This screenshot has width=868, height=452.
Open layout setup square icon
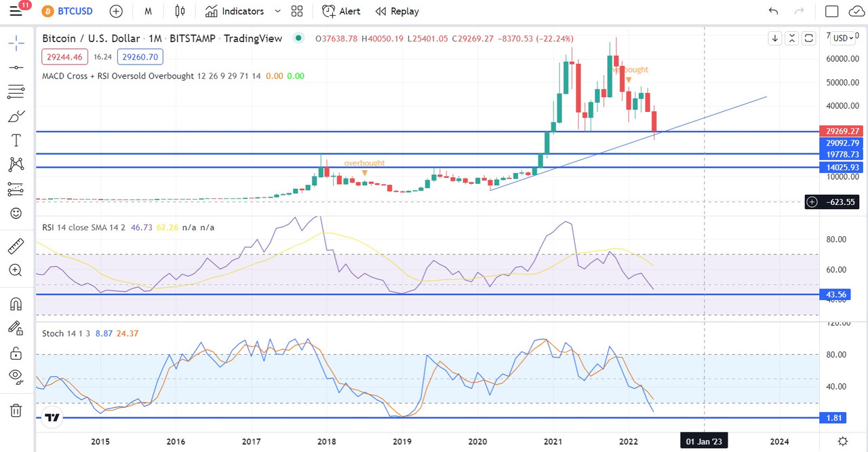(x=831, y=11)
